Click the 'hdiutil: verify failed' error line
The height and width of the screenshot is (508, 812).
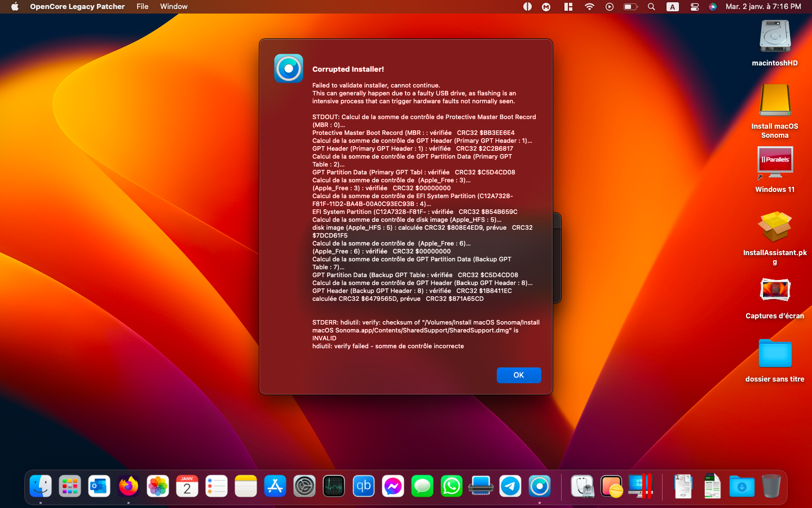click(388, 347)
